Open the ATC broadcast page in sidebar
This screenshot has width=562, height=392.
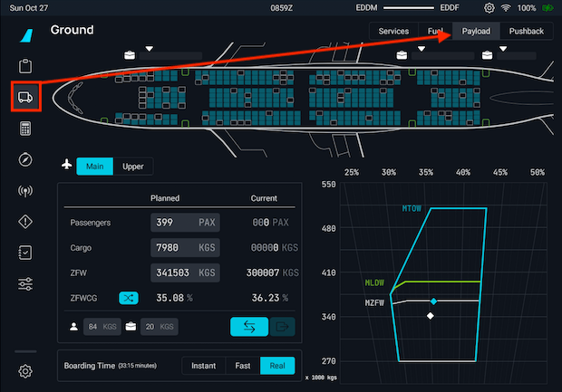tap(25, 191)
